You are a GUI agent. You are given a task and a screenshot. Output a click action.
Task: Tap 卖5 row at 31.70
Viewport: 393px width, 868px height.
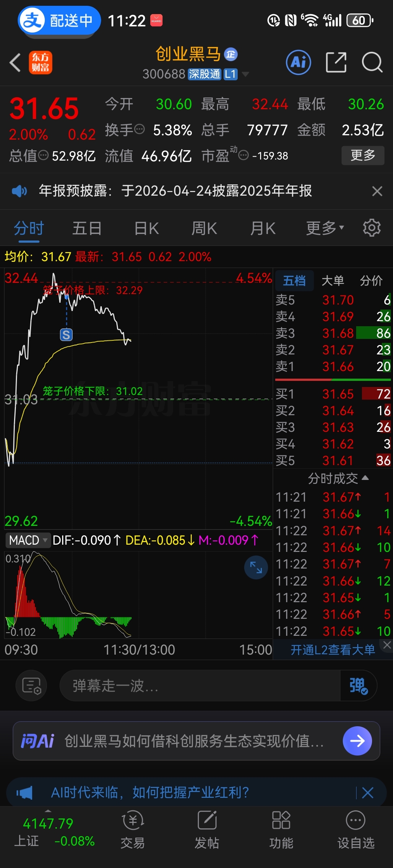[333, 300]
